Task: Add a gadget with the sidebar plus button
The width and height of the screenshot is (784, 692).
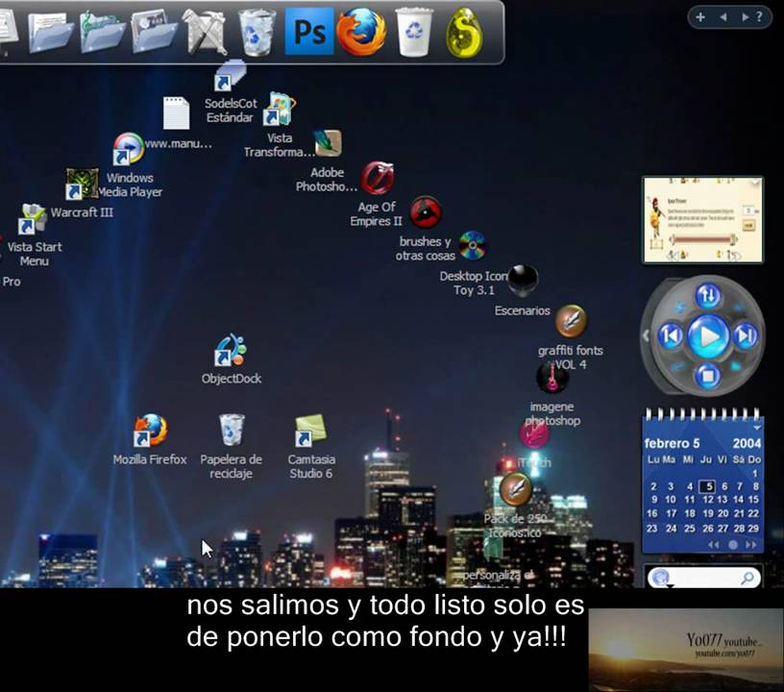Action: tap(700, 17)
